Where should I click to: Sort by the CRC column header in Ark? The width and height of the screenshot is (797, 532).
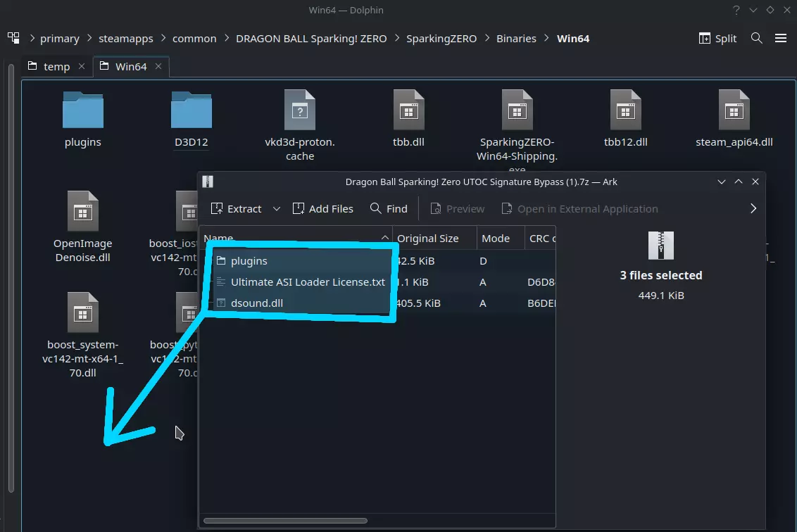(x=540, y=239)
